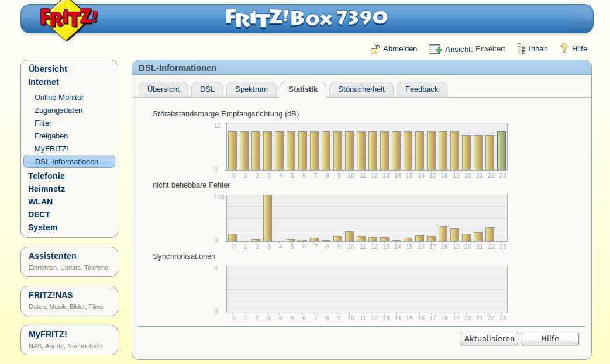Log out via Abmelden link
The height and width of the screenshot is (364, 610).
pyautogui.click(x=400, y=49)
